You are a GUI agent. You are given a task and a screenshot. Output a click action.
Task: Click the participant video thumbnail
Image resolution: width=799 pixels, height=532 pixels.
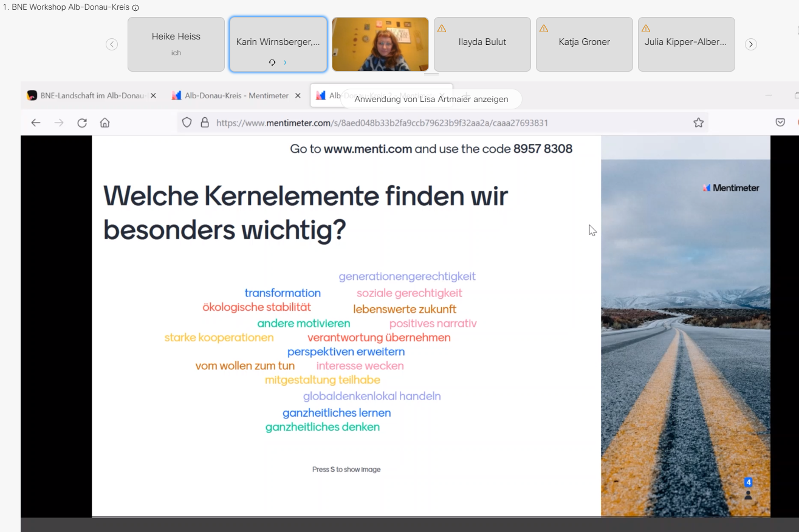point(380,44)
